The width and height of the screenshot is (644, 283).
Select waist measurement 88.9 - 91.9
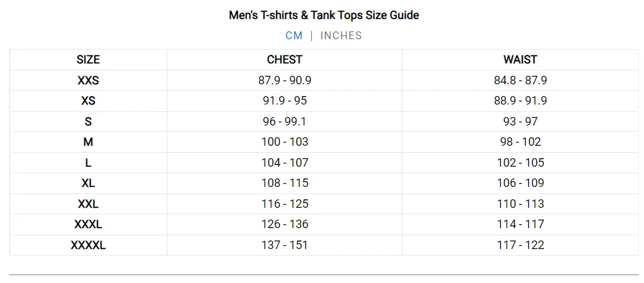click(520, 101)
